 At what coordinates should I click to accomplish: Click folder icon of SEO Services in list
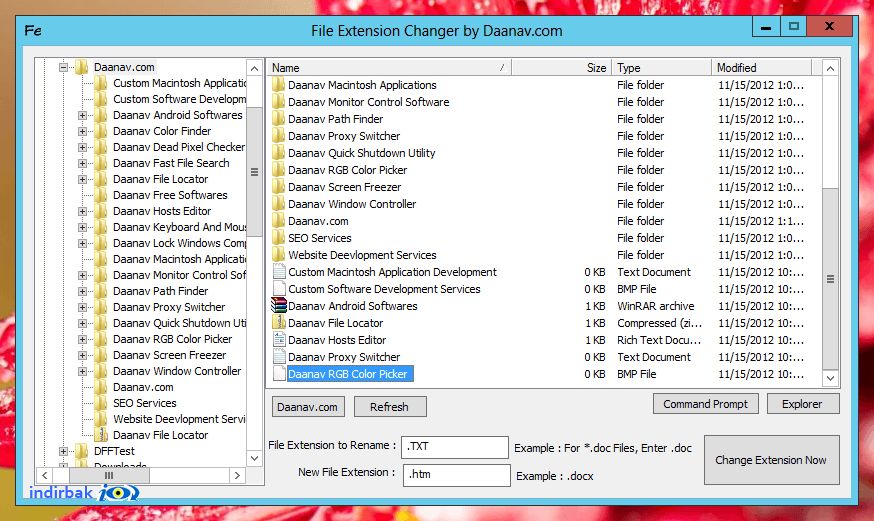point(279,238)
